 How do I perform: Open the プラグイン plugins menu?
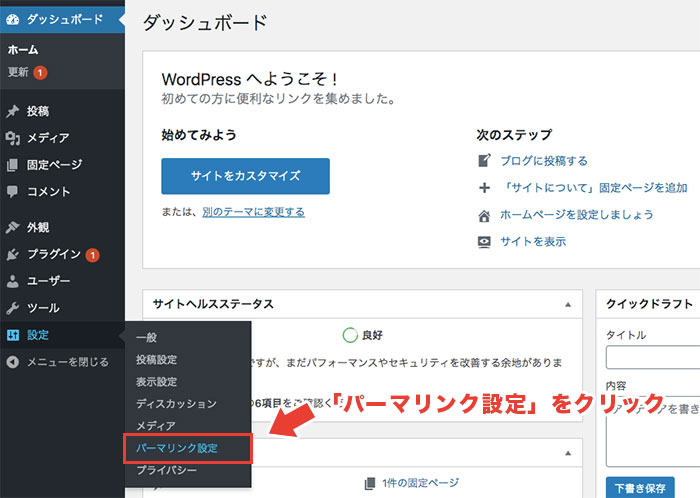(x=62, y=254)
